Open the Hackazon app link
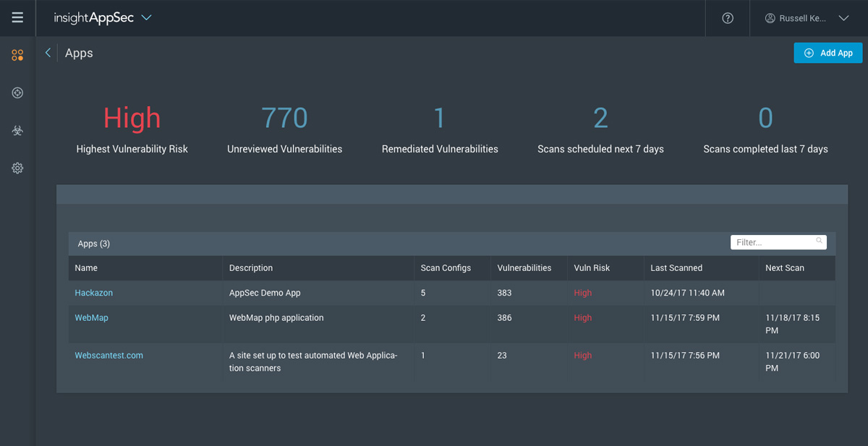 (94, 293)
